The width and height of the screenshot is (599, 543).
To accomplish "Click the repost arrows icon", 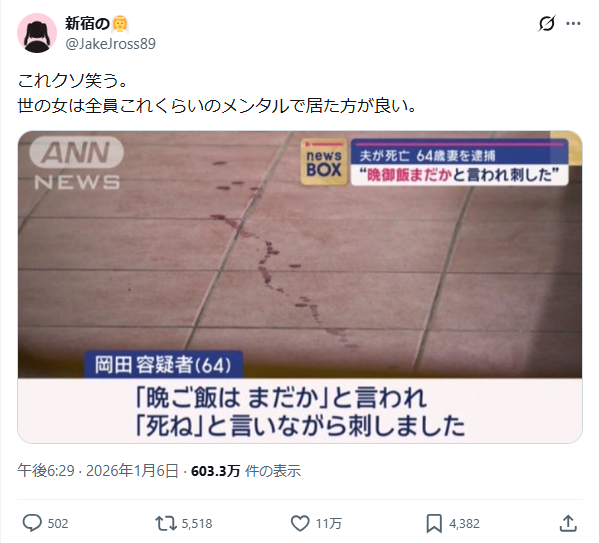I will 165,523.
